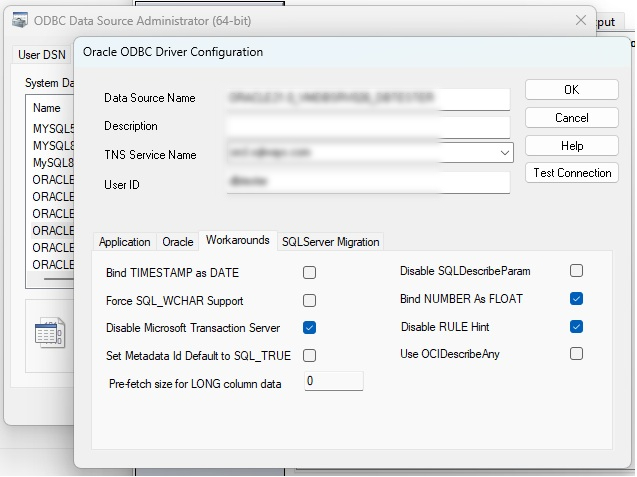Check the Use OCIDescribeAny box
637x477 pixels.
pos(576,353)
